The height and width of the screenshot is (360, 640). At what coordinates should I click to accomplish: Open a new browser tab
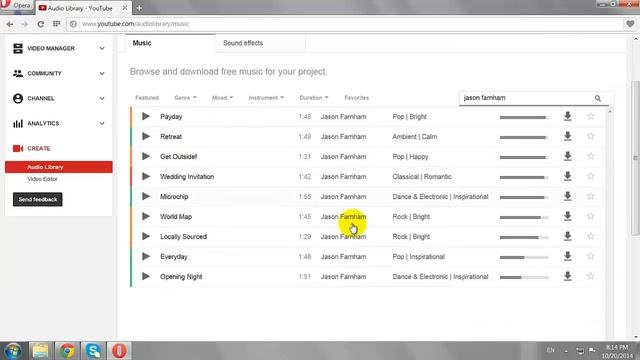(139, 8)
